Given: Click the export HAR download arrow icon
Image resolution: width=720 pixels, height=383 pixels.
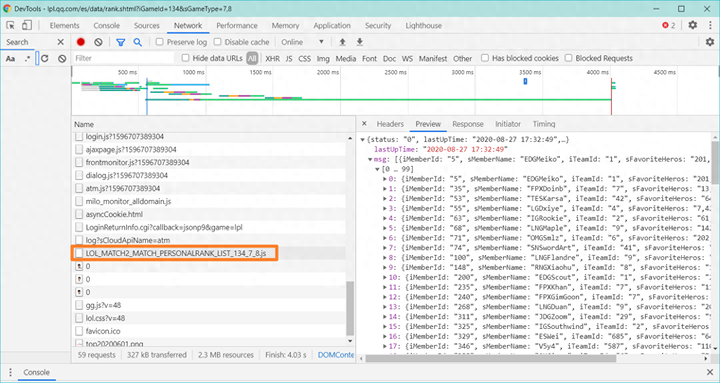Looking at the screenshot, I should [360, 42].
